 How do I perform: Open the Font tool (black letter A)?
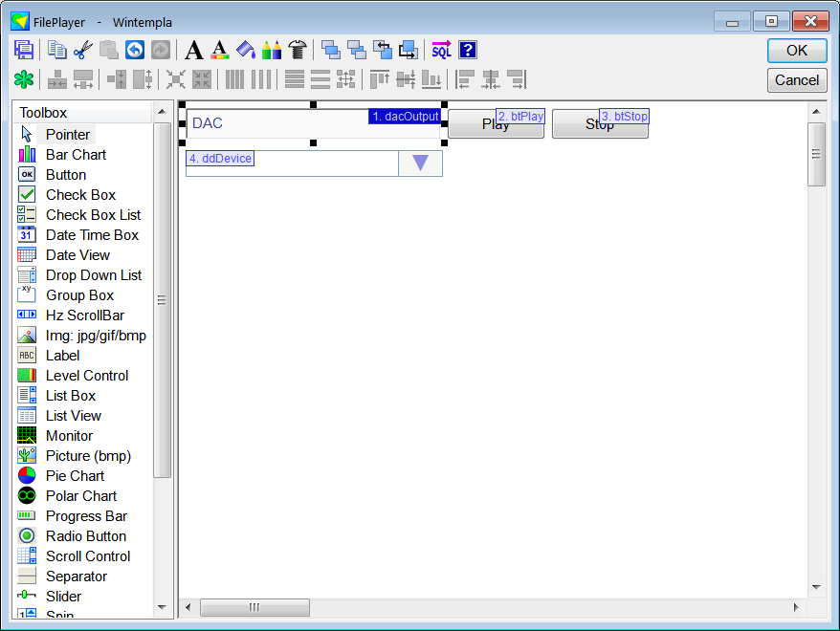click(x=194, y=51)
